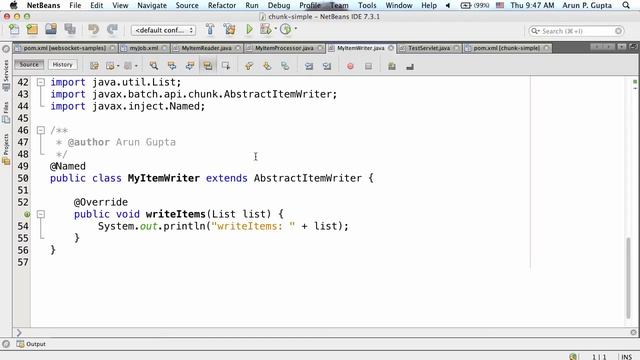Open the Projects side panel

point(6,149)
